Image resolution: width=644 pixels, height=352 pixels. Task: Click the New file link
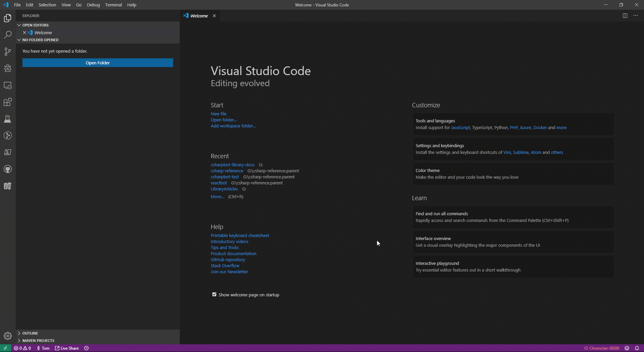(218, 114)
